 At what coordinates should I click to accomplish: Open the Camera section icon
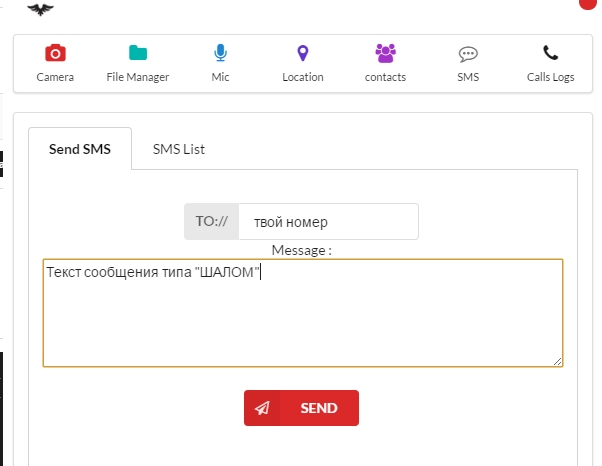(55, 54)
